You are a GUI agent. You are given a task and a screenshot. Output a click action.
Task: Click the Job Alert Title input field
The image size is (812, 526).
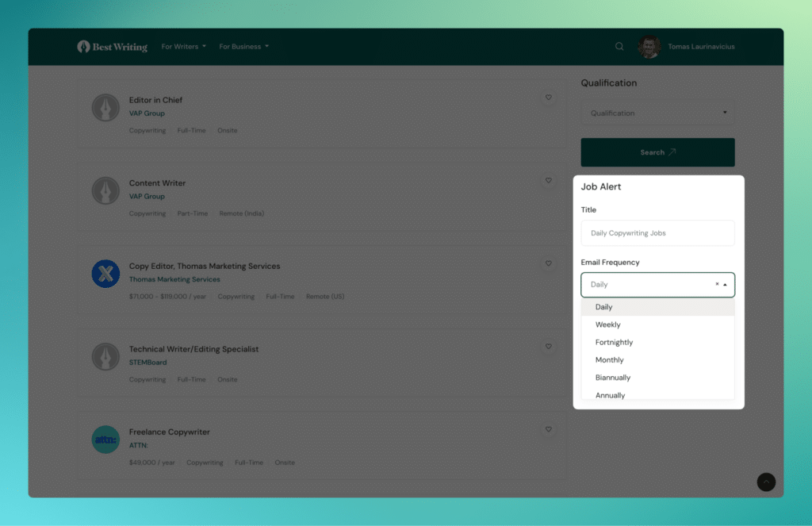pyautogui.click(x=657, y=233)
